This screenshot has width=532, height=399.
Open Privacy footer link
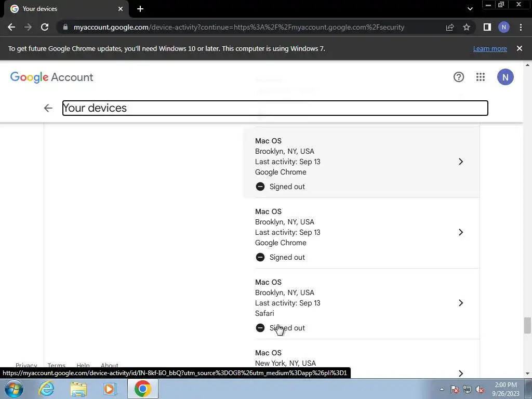coord(26,365)
